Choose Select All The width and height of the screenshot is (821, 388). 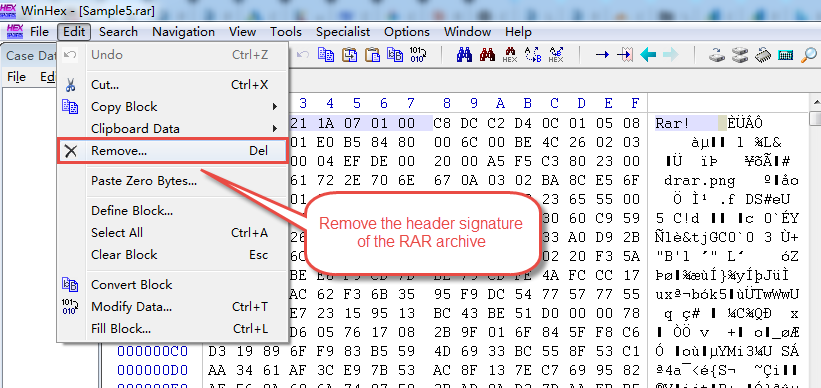(172, 233)
